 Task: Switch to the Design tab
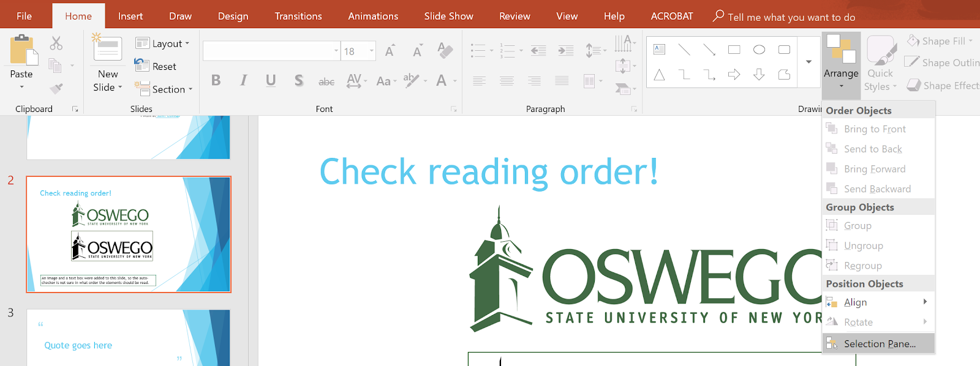[x=233, y=16]
